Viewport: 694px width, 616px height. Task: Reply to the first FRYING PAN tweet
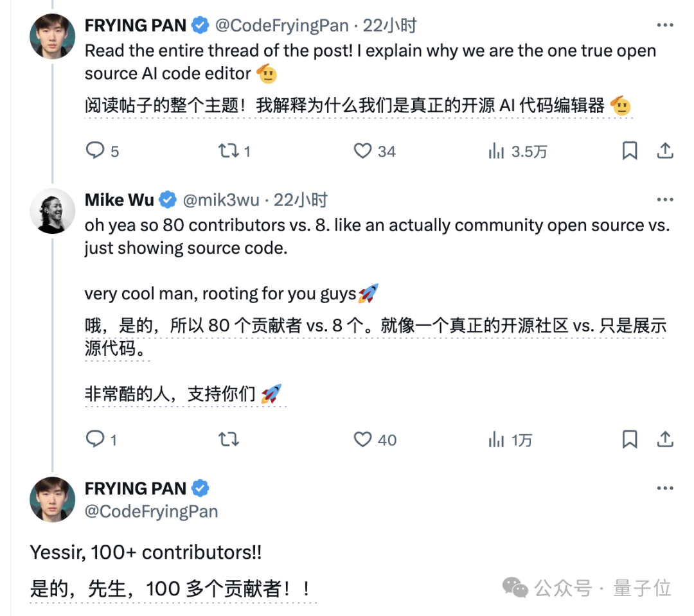coord(102,151)
